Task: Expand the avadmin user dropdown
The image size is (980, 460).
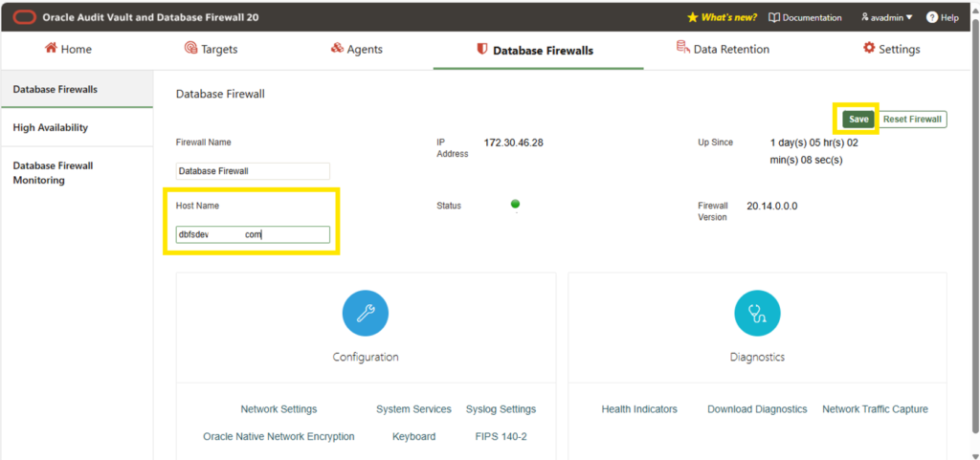Action: (x=886, y=17)
